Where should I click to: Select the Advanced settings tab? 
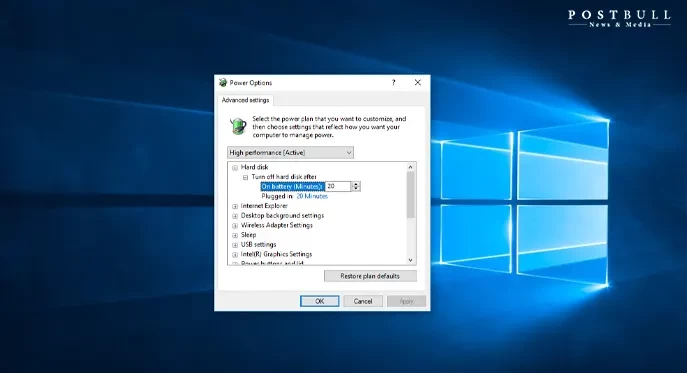245,100
